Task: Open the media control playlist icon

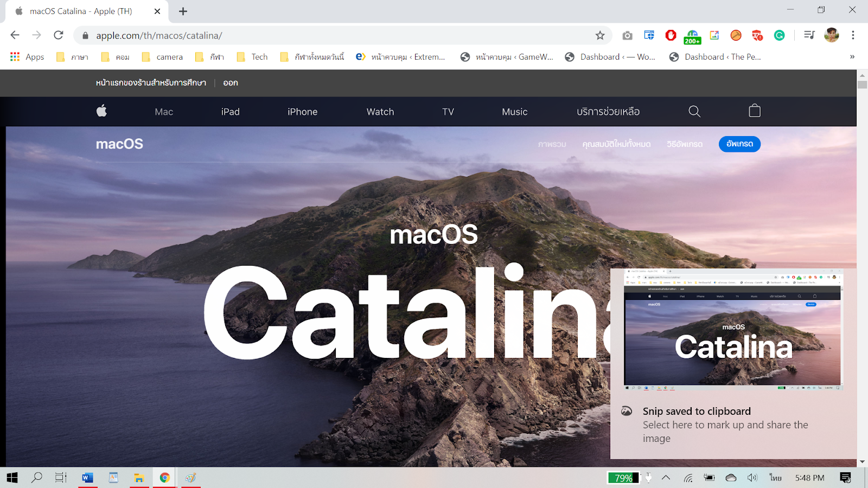Action: click(x=809, y=35)
